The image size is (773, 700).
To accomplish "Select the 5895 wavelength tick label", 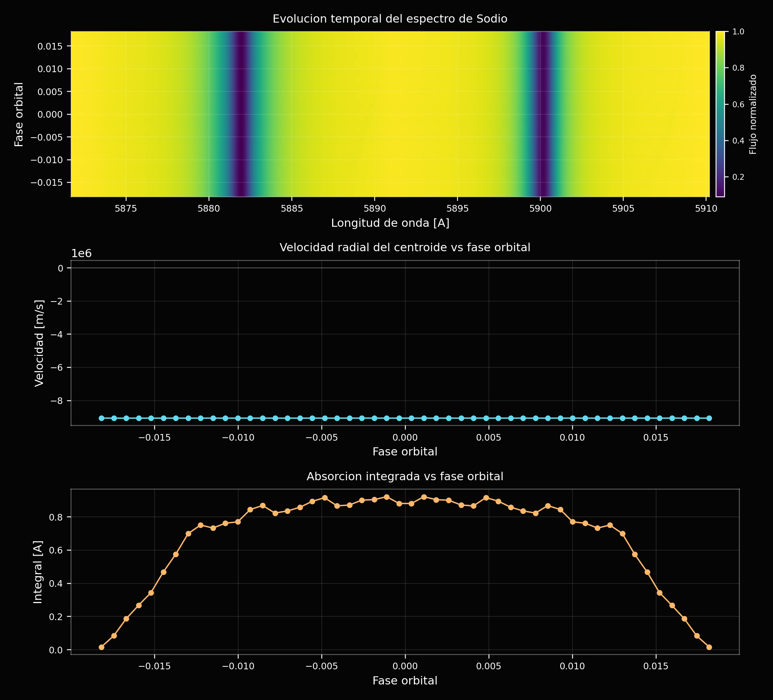I will 458,209.
